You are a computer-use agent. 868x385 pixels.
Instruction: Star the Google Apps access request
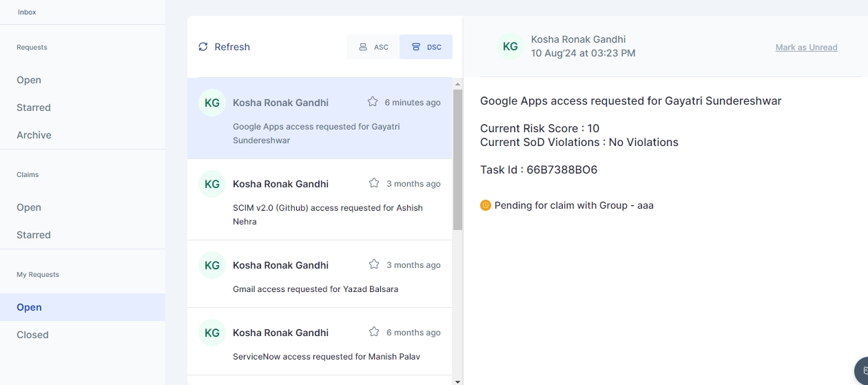(373, 102)
